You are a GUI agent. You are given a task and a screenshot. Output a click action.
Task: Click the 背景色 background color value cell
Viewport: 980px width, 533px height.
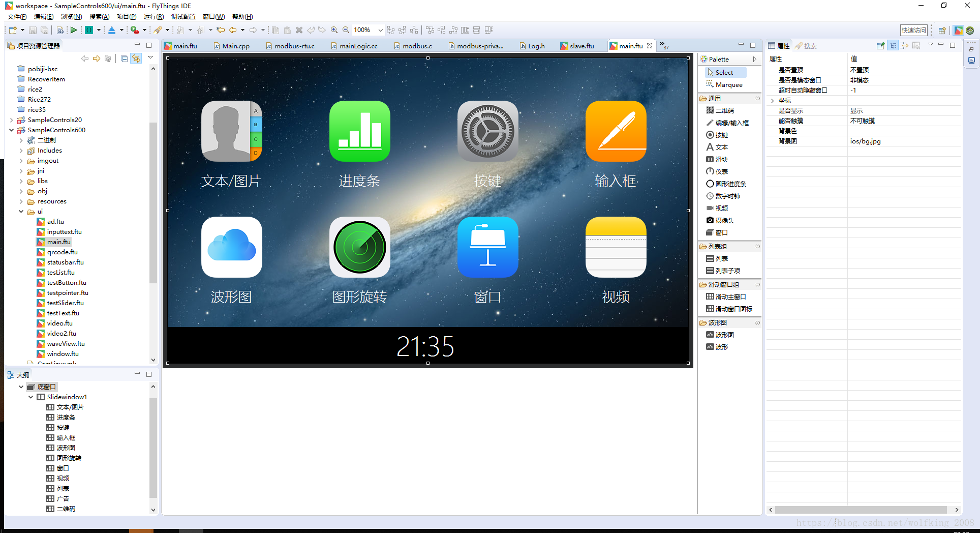(x=904, y=131)
